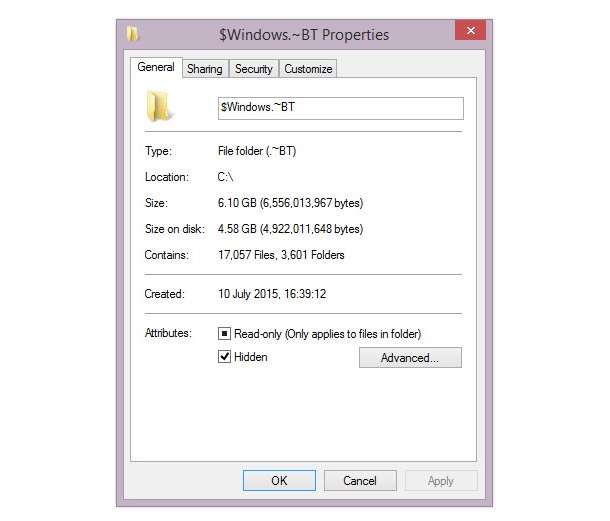This screenshot has width=610, height=521.
Task: Click the 4.58 GB size on disk value
Action: (290, 229)
